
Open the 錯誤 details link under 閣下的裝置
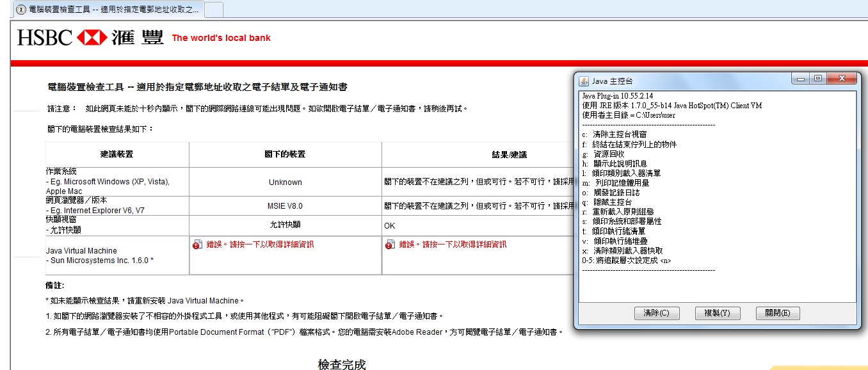pyautogui.click(x=259, y=245)
